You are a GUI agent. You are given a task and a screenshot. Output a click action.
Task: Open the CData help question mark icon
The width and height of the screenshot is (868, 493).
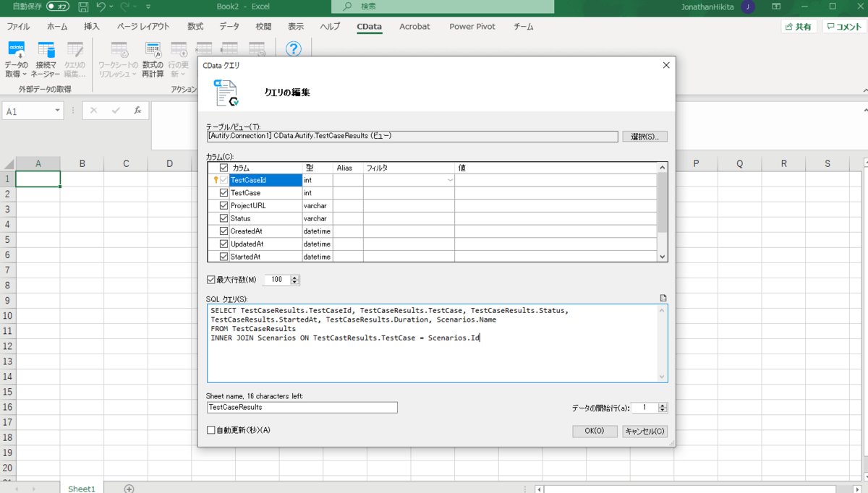click(293, 49)
